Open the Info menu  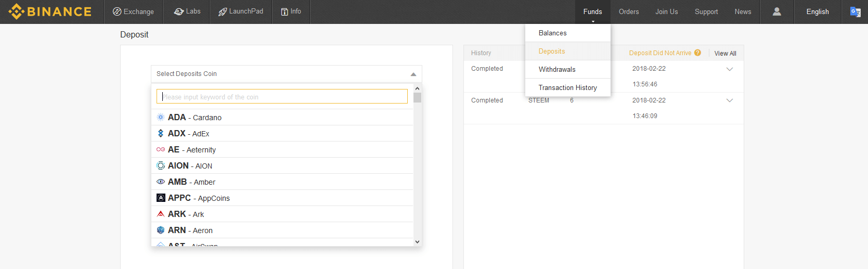[x=291, y=11]
